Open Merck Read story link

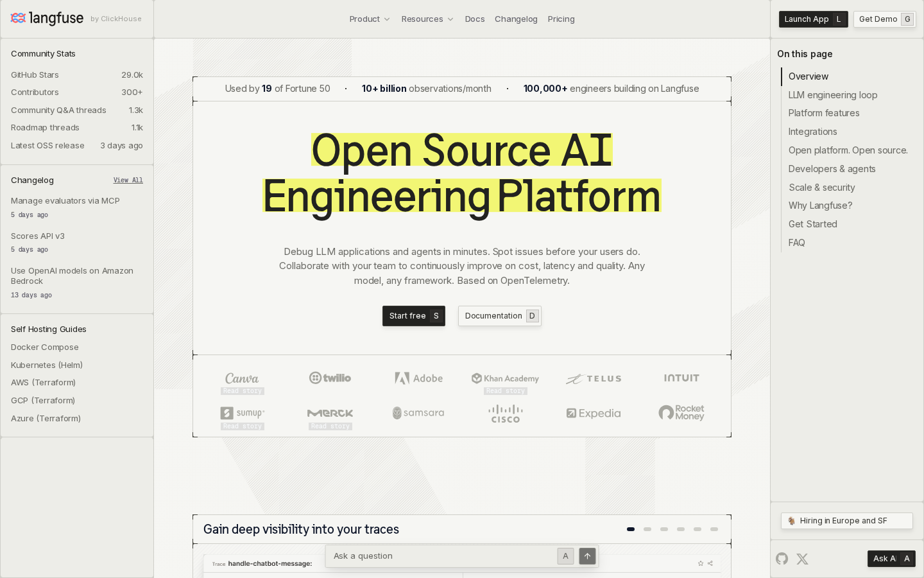point(330,426)
